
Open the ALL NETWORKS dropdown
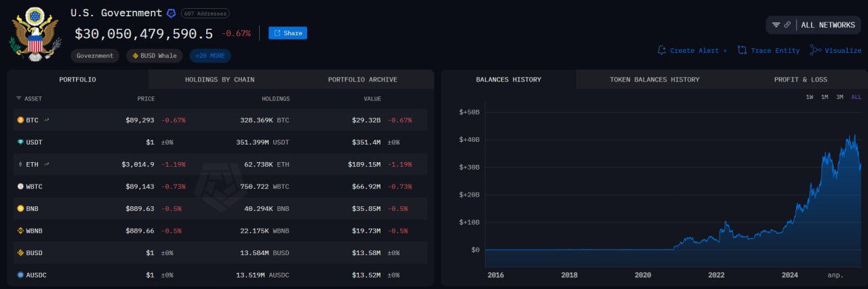tap(828, 25)
